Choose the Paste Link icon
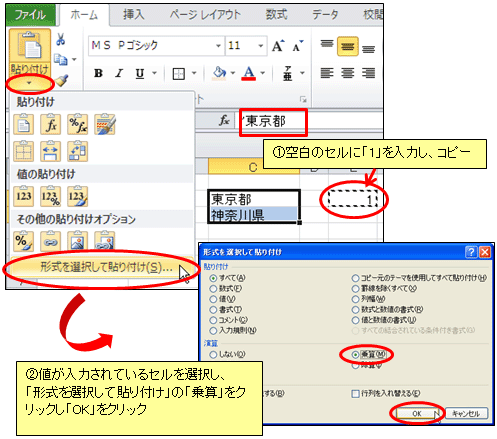Image resolution: width=497 pixels, height=439 pixels. click(x=51, y=241)
